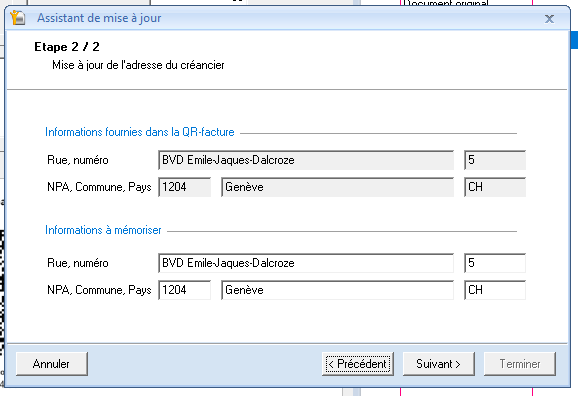Edit the Commune field under Informations à mémoriser
The width and height of the screenshot is (578, 396).
coord(337,290)
